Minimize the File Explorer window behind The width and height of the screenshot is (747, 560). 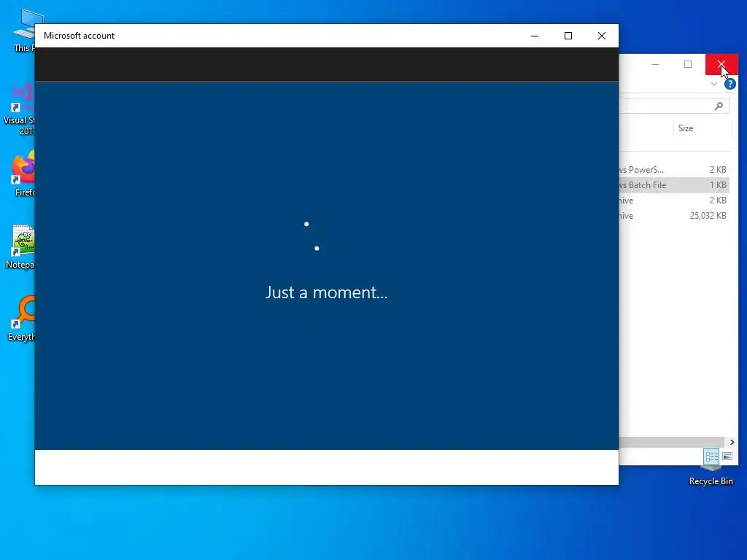[655, 64]
